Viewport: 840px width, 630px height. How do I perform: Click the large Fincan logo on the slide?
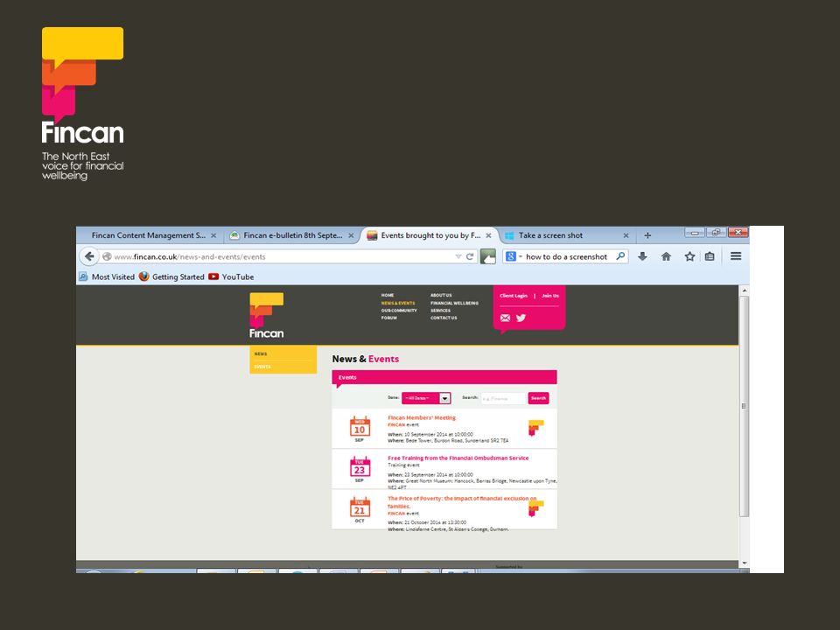[82, 103]
